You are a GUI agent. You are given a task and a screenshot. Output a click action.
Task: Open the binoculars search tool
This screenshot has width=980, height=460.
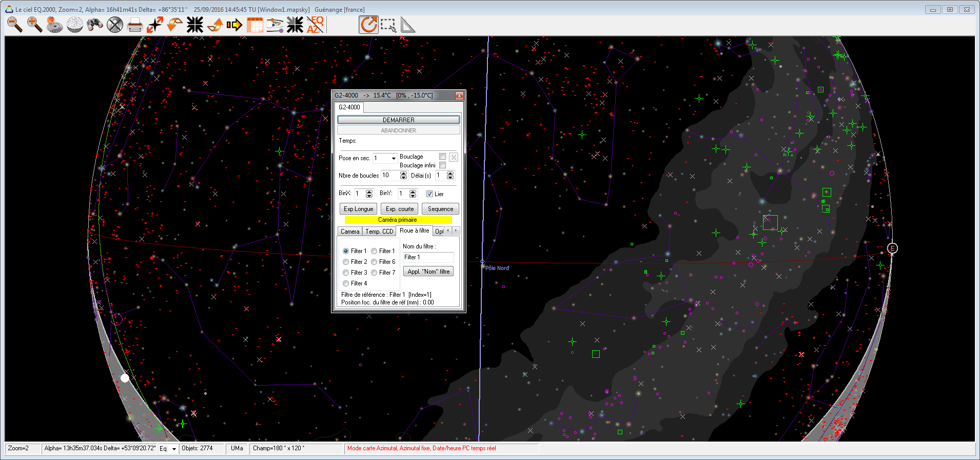pos(94,25)
